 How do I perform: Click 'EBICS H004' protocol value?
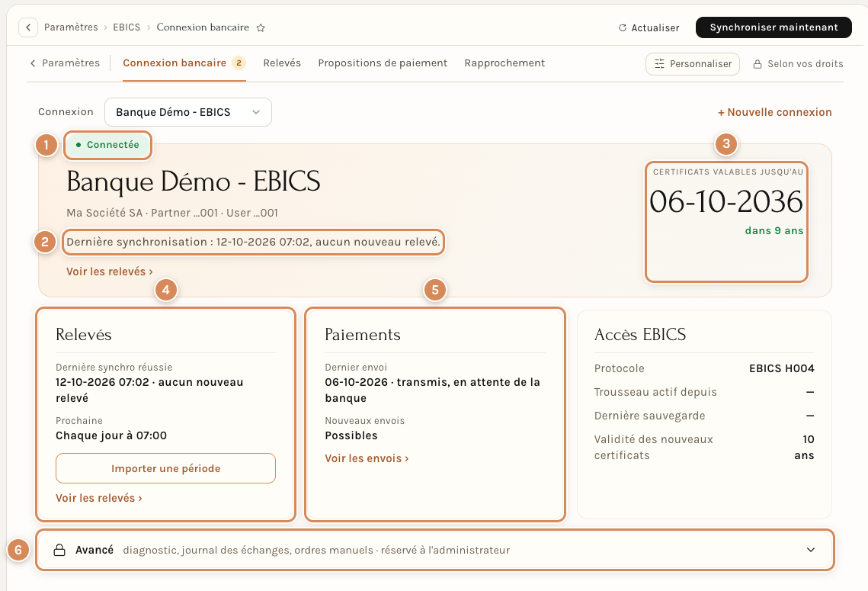pyautogui.click(x=782, y=368)
